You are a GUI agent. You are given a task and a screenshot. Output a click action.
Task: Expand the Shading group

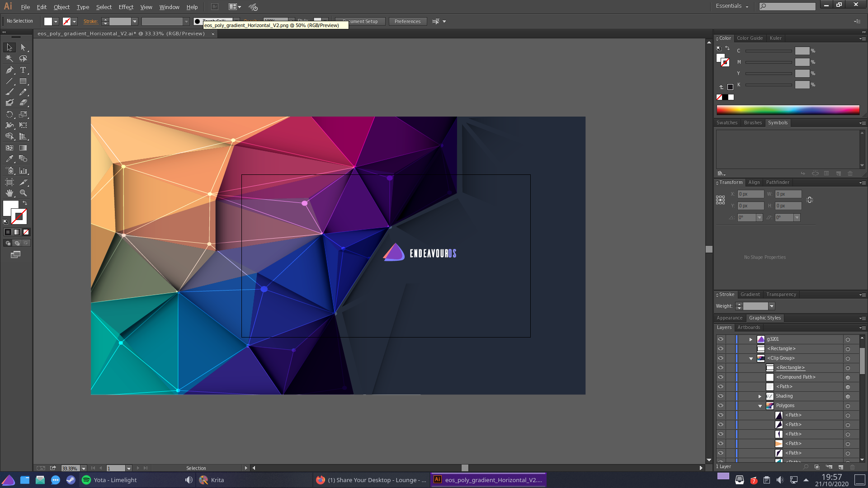click(760, 396)
